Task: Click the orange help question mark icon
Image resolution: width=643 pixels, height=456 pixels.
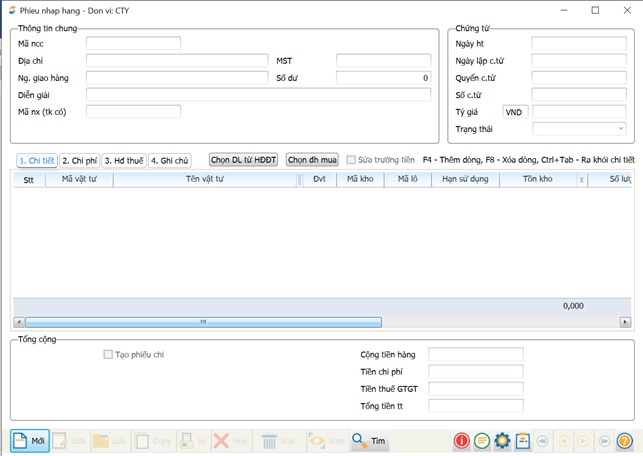Action: [625, 441]
